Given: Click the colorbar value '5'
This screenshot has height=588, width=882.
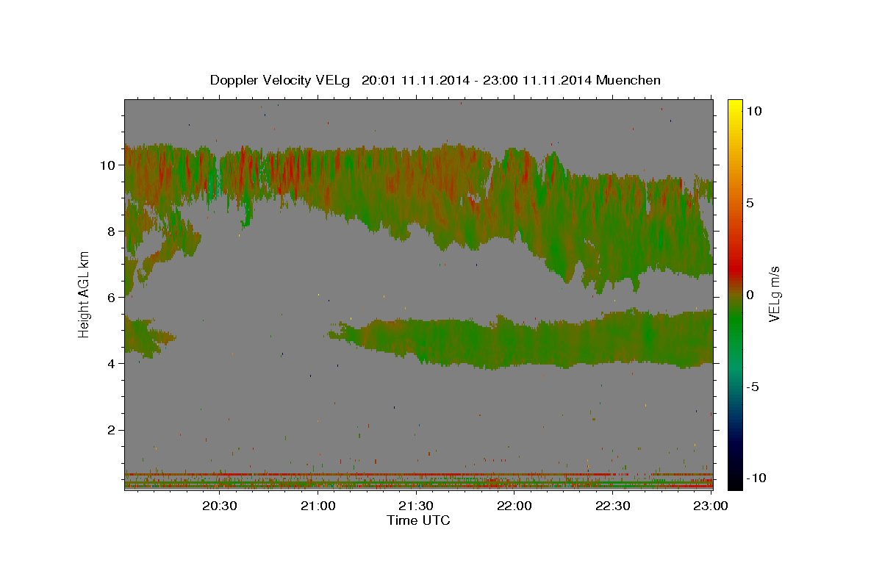Looking at the screenshot, I should point(750,203).
